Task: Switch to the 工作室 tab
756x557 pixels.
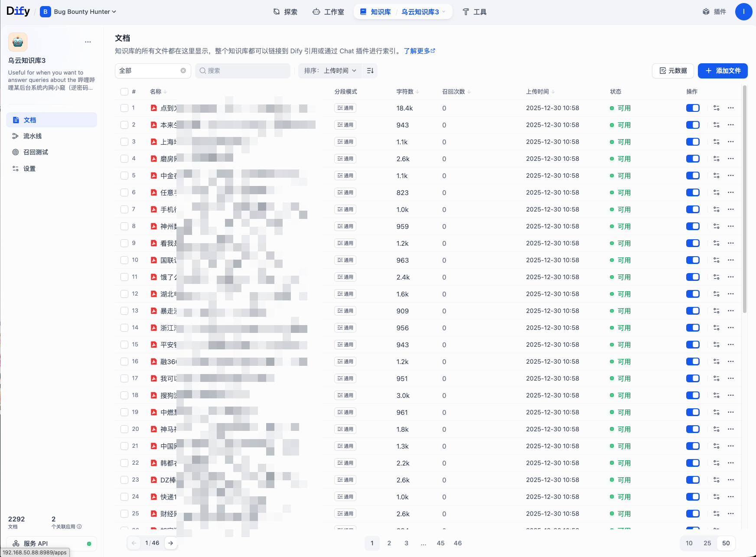Action: (328, 12)
